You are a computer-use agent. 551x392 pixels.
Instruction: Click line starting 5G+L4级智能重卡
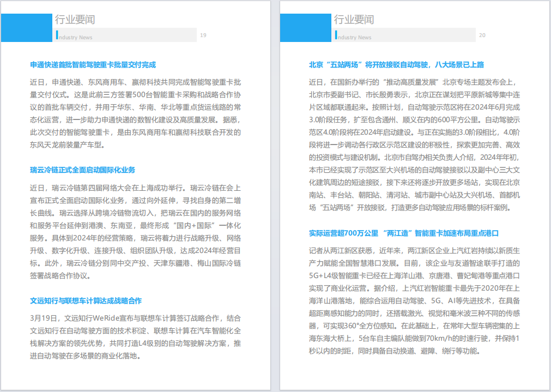(x=414, y=276)
